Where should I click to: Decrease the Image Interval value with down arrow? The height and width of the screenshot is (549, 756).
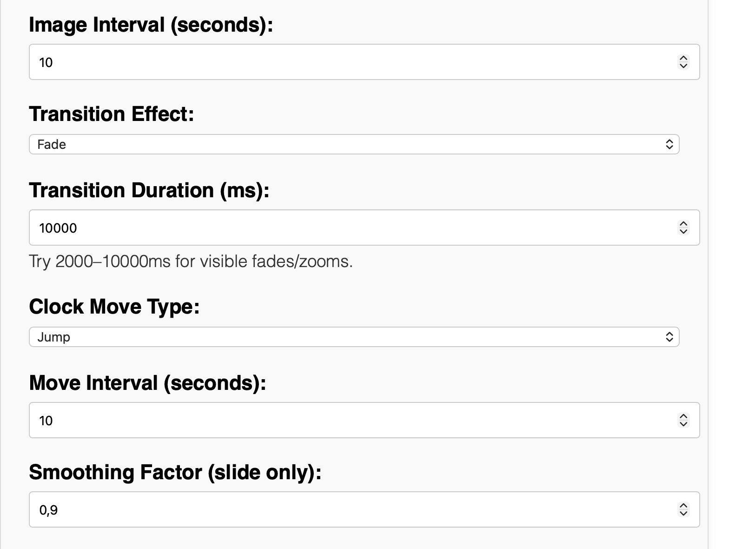pyautogui.click(x=683, y=66)
